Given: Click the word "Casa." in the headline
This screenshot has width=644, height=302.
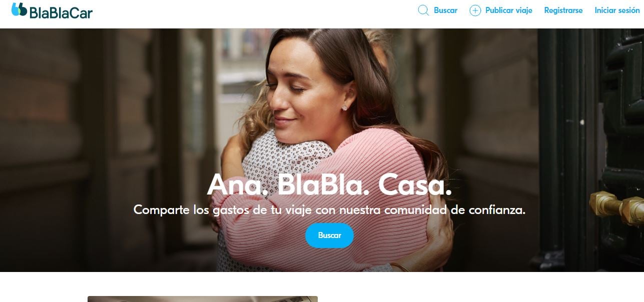Looking at the screenshot, I should (415, 184).
